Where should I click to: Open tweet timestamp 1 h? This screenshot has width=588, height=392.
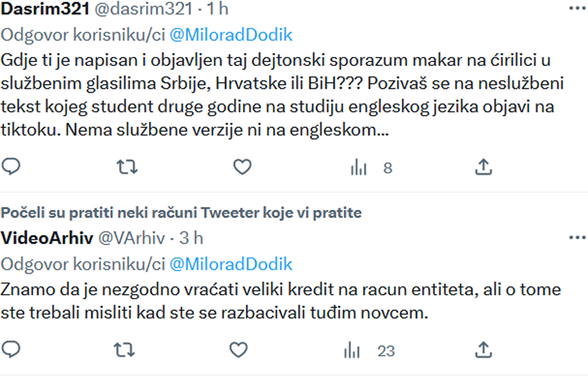218,8
